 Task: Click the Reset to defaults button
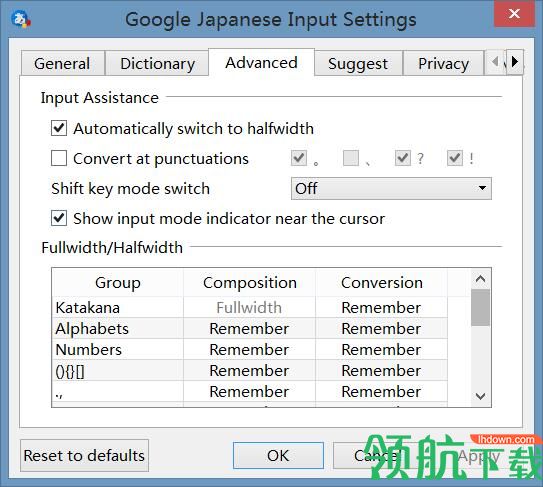pos(84,455)
